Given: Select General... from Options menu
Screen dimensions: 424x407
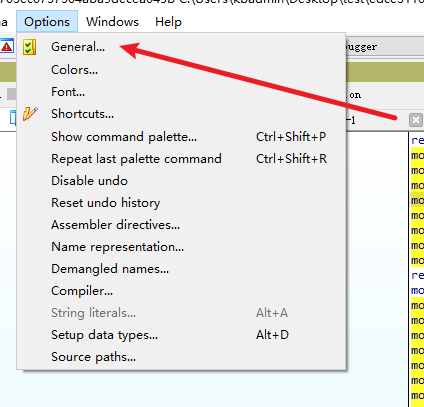Looking at the screenshot, I should (181, 47).
